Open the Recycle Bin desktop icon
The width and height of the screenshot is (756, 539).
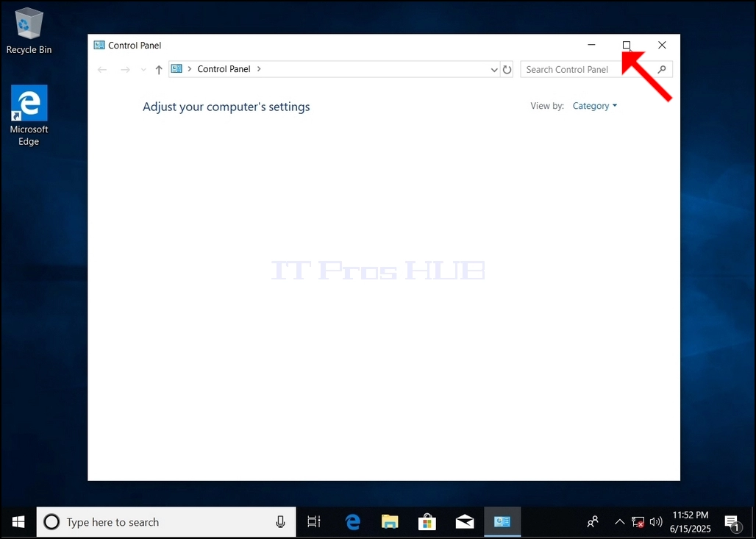tap(29, 32)
